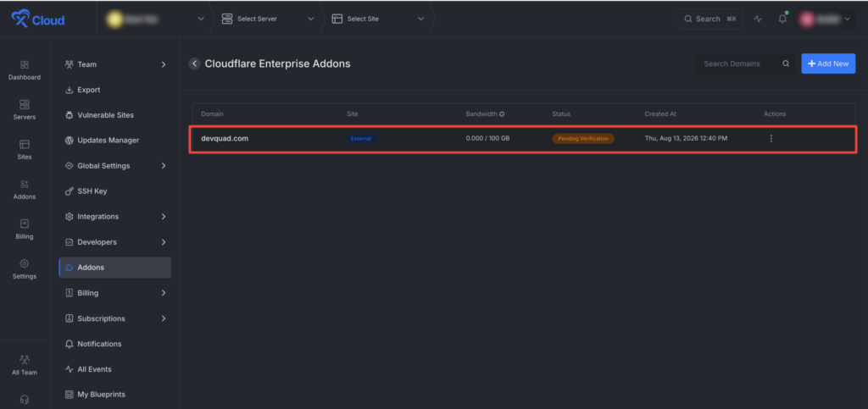Open Billing in the left rail
Viewport: 868px width, 409px height.
(x=25, y=229)
